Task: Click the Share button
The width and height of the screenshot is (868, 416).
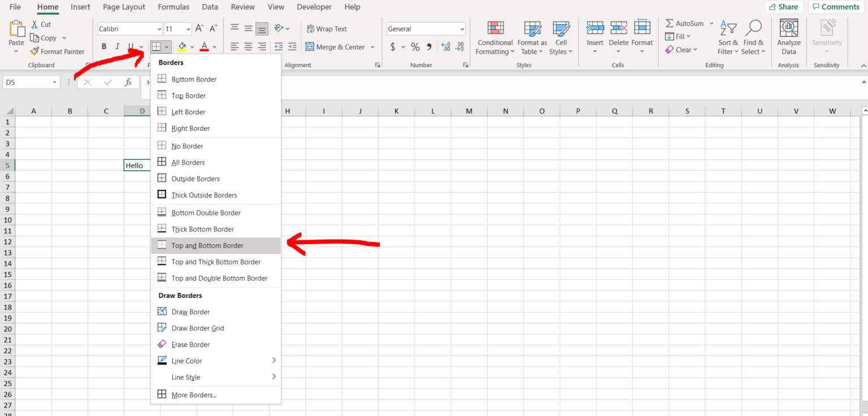Action: pos(784,7)
